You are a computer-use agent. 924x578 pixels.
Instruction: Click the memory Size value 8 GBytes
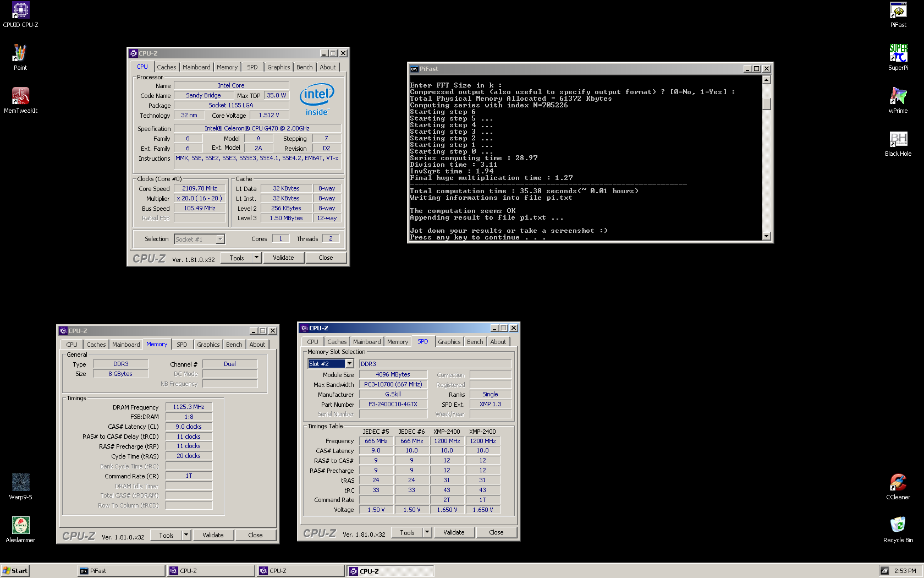(120, 374)
